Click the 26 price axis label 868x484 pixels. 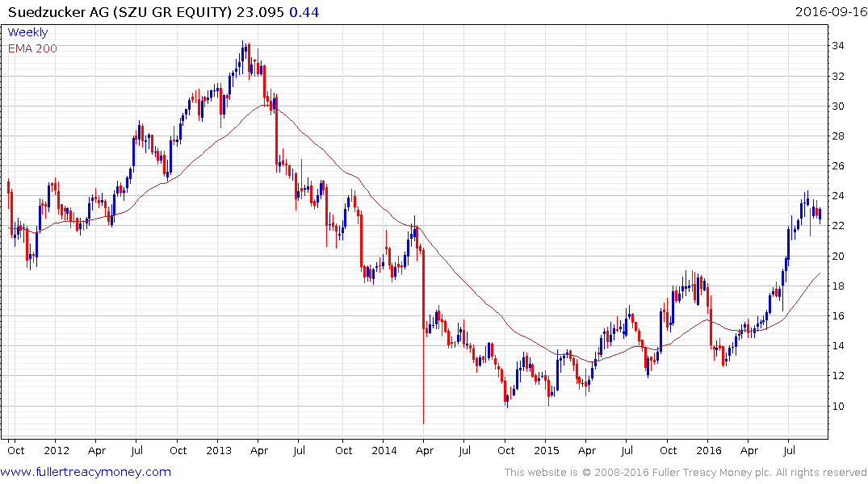(837, 166)
